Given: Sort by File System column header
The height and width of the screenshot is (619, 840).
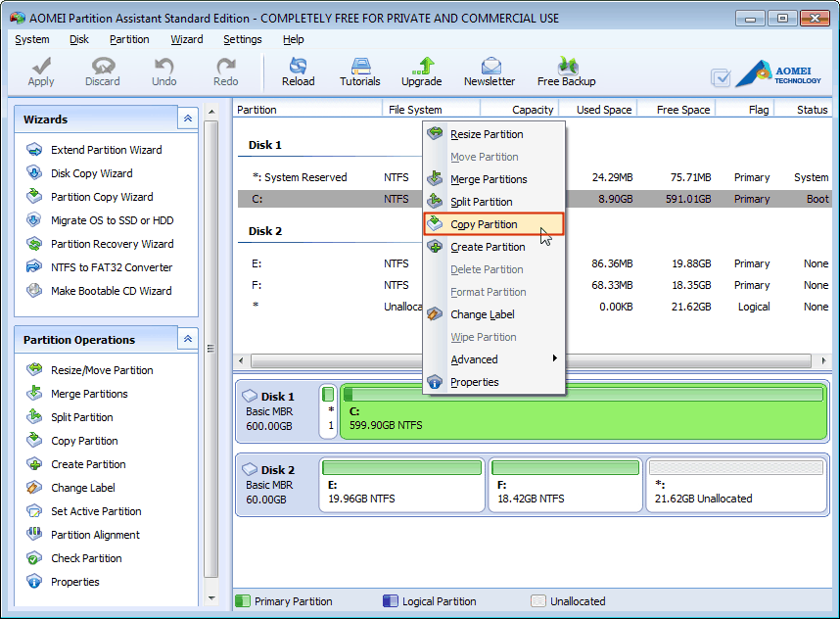Looking at the screenshot, I should point(431,110).
